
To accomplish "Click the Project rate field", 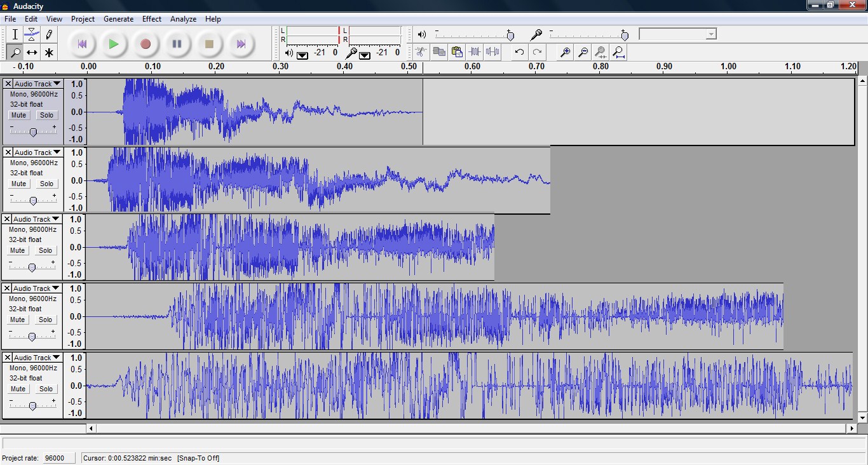I will click(58, 458).
